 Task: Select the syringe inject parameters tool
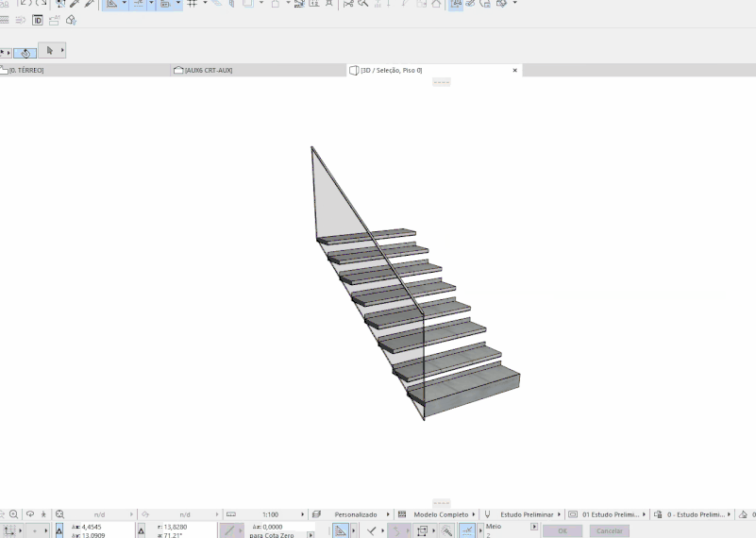(90, 4)
